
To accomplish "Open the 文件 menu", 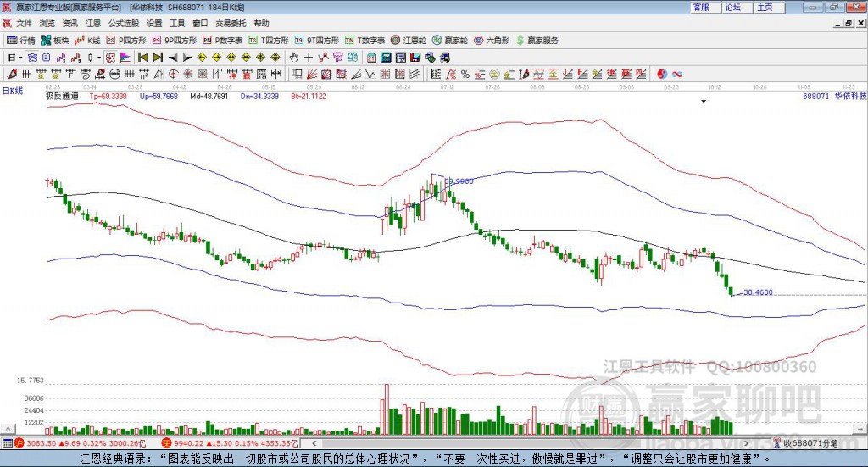I will pos(24,23).
